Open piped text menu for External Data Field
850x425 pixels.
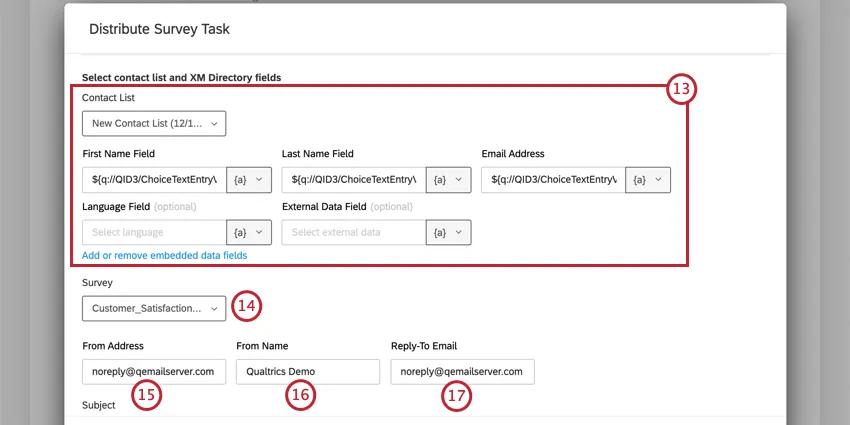pos(449,232)
